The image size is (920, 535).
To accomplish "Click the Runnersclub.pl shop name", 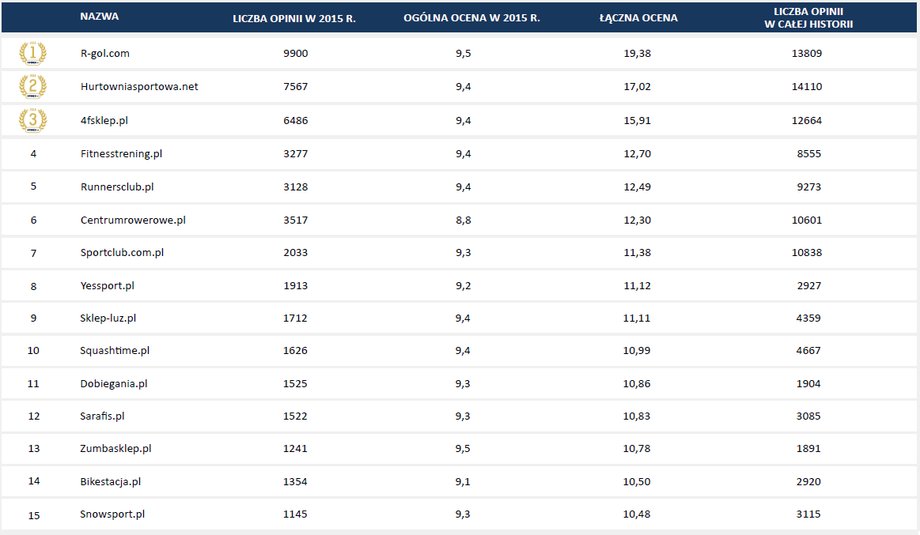I will click(117, 187).
